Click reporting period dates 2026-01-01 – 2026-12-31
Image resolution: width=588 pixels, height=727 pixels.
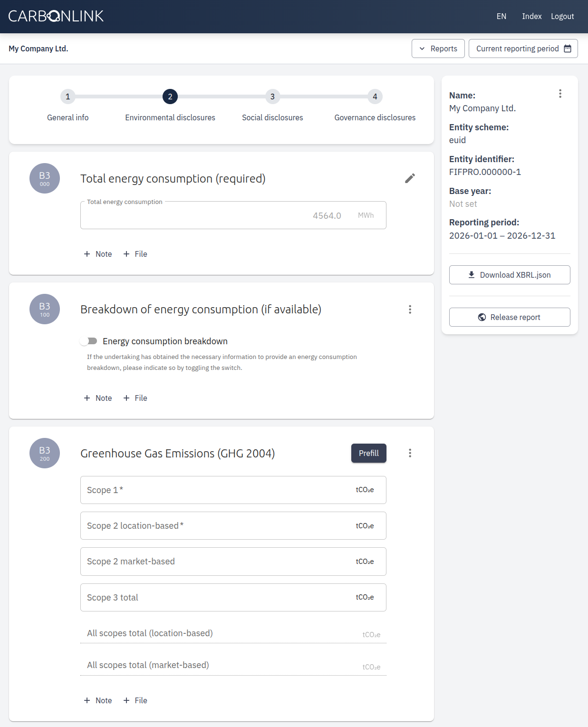pyautogui.click(x=502, y=236)
